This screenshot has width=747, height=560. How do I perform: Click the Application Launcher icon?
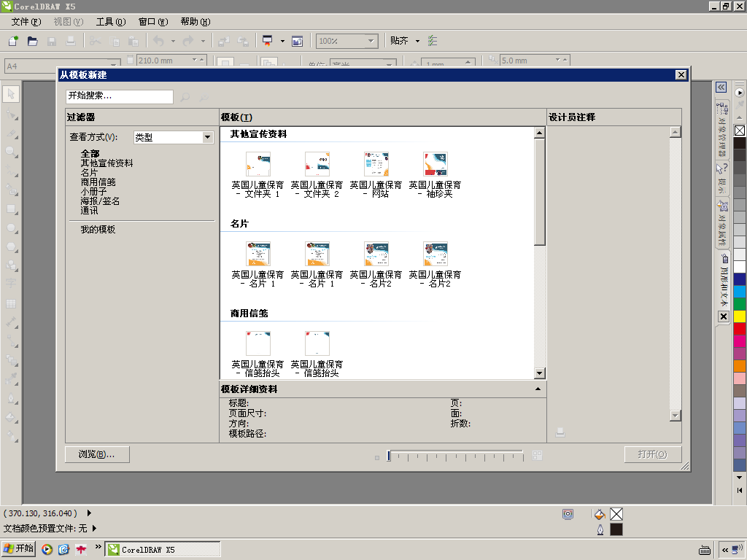point(268,41)
